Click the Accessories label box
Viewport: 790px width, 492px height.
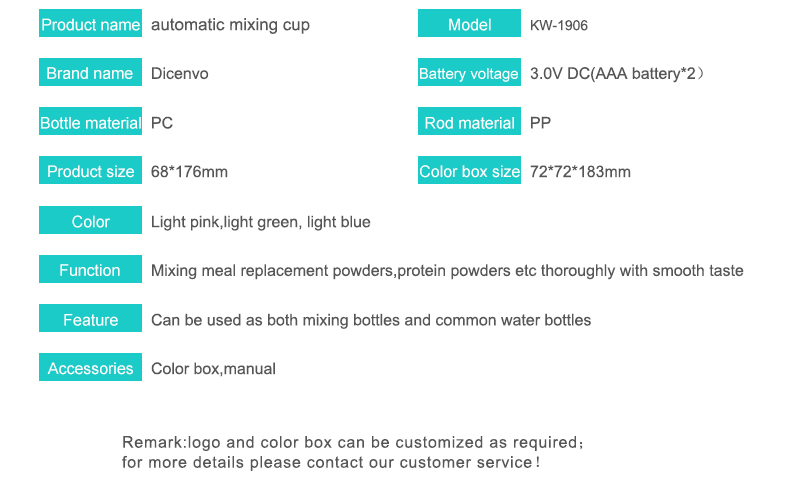click(90, 367)
